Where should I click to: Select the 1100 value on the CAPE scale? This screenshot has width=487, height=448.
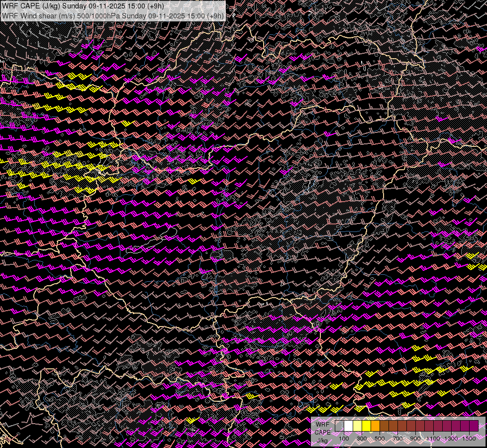pos(433,439)
